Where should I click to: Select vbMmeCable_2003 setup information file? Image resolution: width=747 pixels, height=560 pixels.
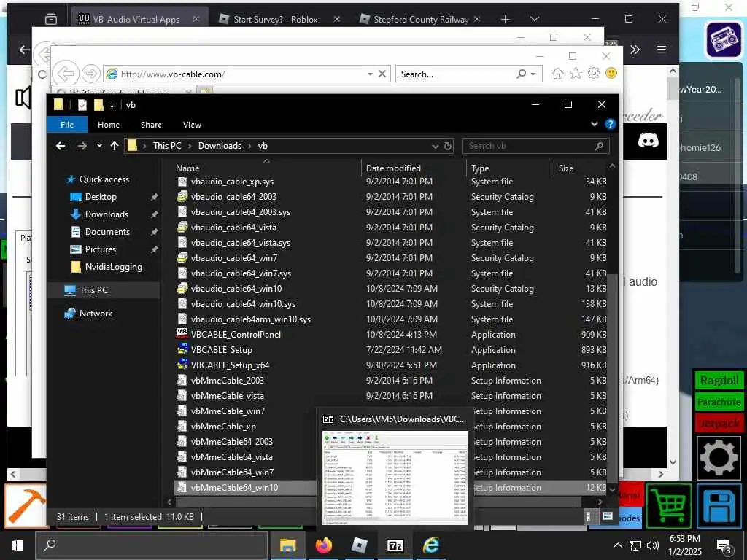[228, 381]
